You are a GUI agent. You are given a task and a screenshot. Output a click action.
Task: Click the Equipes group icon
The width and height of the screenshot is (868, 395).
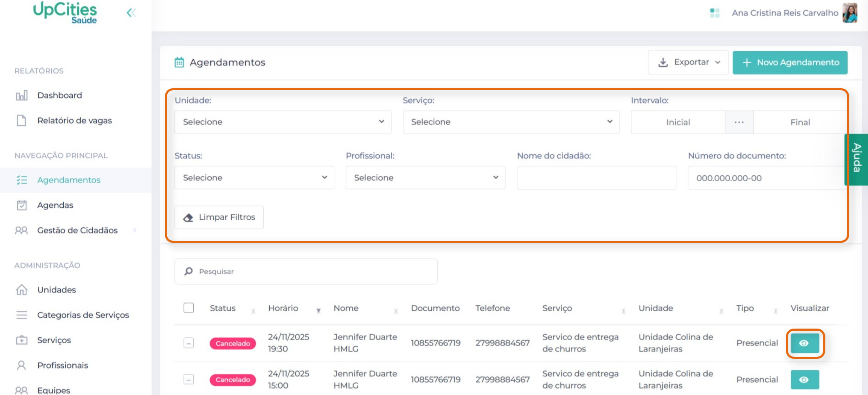[21, 390]
